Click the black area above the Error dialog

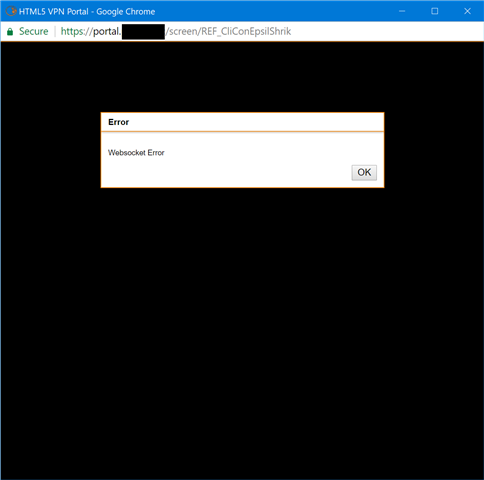point(242,77)
